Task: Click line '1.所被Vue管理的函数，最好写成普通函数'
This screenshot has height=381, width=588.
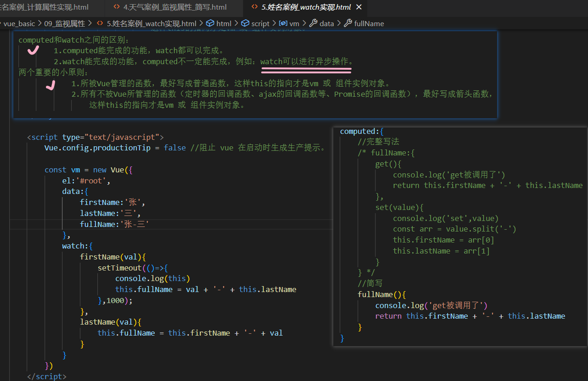Action: click(x=231, y=83)
